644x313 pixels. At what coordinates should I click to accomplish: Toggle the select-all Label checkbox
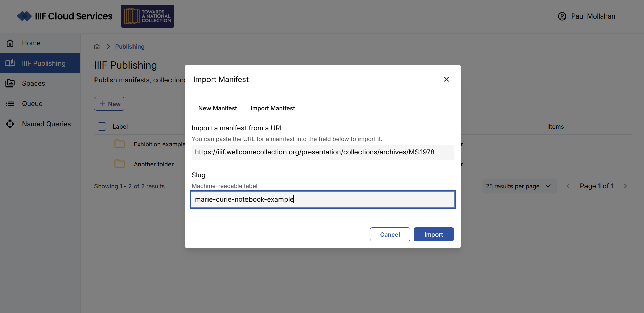tap(102, 127)
